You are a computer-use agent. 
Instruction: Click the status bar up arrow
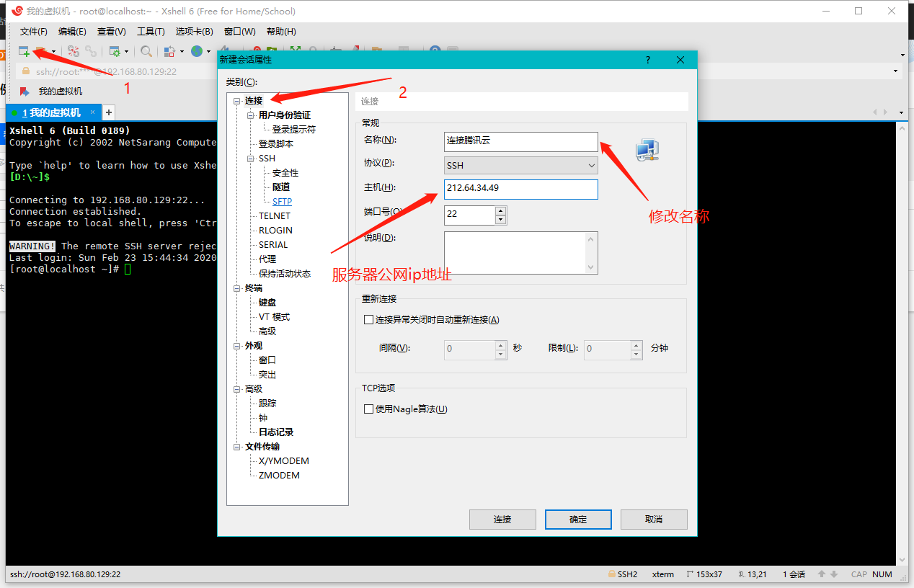[x=821, y=574]
